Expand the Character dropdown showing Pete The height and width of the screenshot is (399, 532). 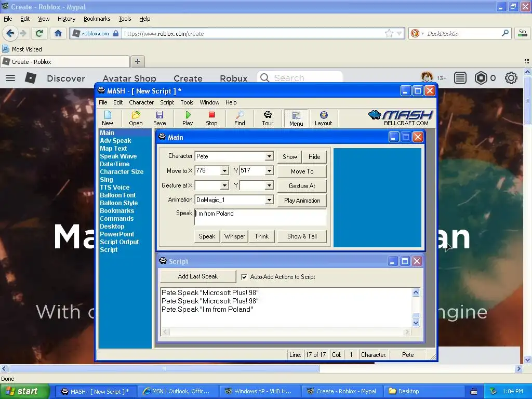[269, 156]
